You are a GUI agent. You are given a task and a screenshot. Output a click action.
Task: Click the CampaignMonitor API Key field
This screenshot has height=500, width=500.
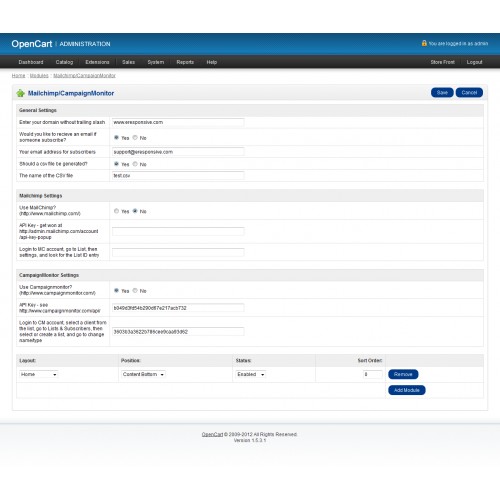(178, 308)
